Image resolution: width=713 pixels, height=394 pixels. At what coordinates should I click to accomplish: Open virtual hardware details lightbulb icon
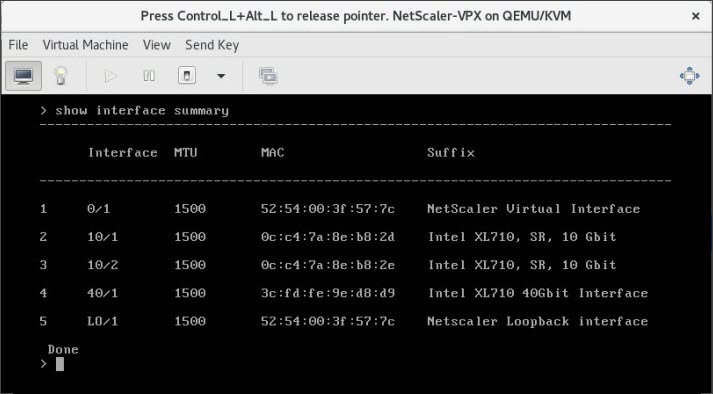tap(60, 76)
